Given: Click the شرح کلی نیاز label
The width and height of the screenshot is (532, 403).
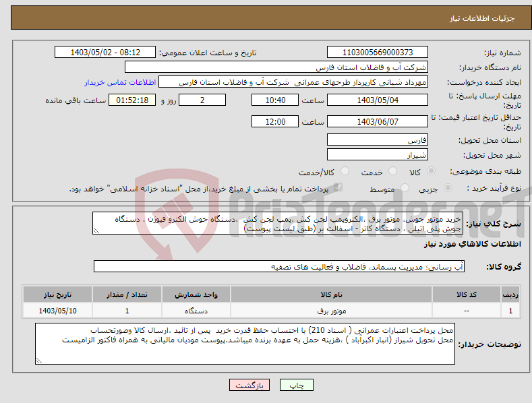Looking at the screenshot, I should (x=494, y=224).
